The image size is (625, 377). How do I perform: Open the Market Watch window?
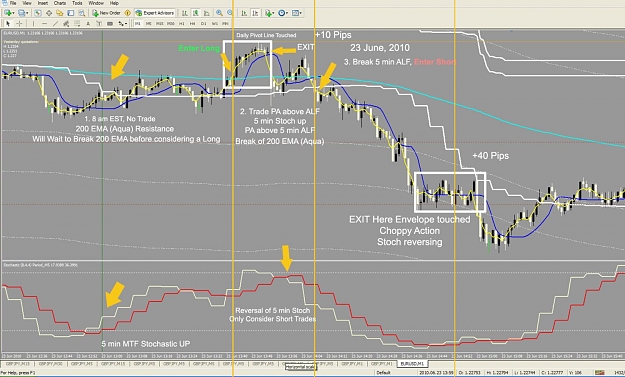pos(38,13)
